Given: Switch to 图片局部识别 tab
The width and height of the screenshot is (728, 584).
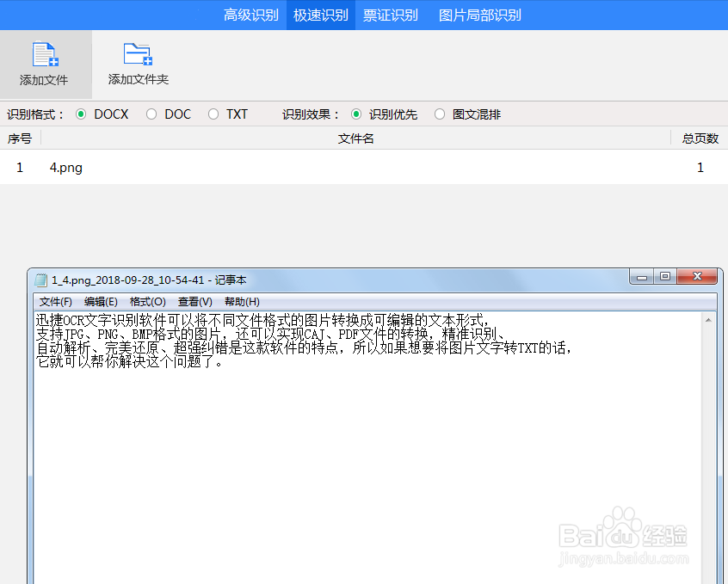Looking at the screenshot, I should (x=480, y=15).
